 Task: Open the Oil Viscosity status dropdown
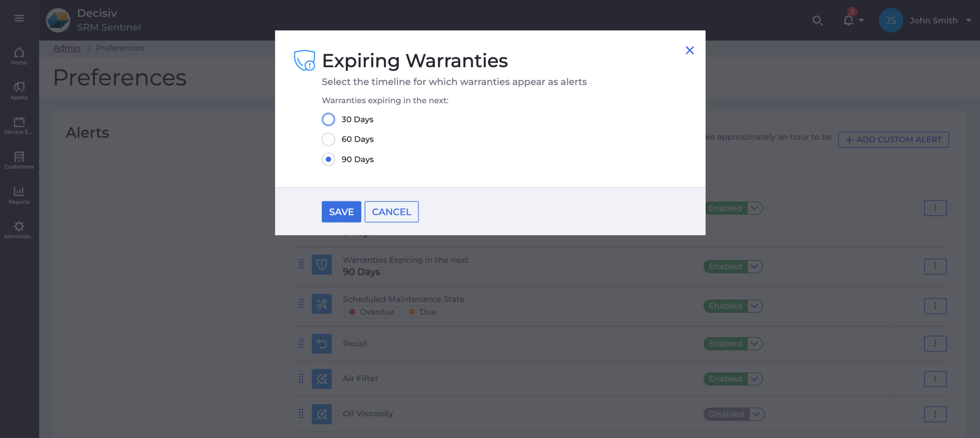756,414
